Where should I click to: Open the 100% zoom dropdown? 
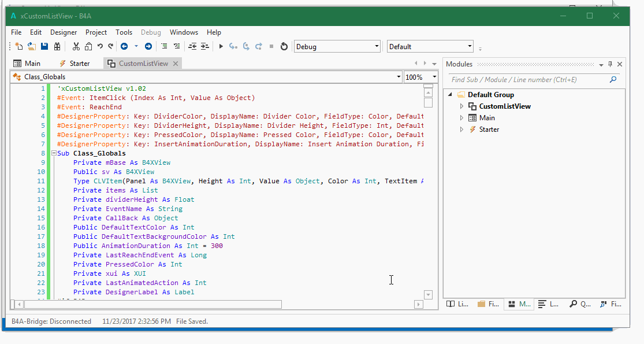pyautogui.click(x=434, y=77)
